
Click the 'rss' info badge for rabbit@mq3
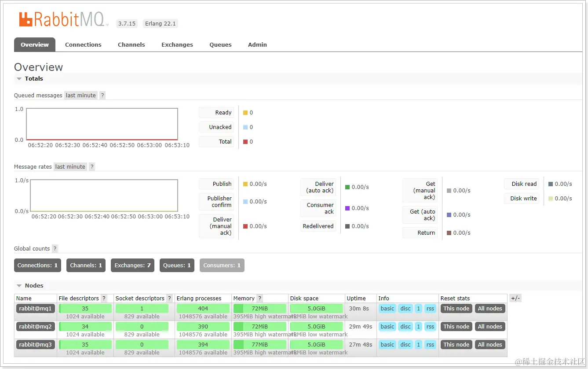430,344
